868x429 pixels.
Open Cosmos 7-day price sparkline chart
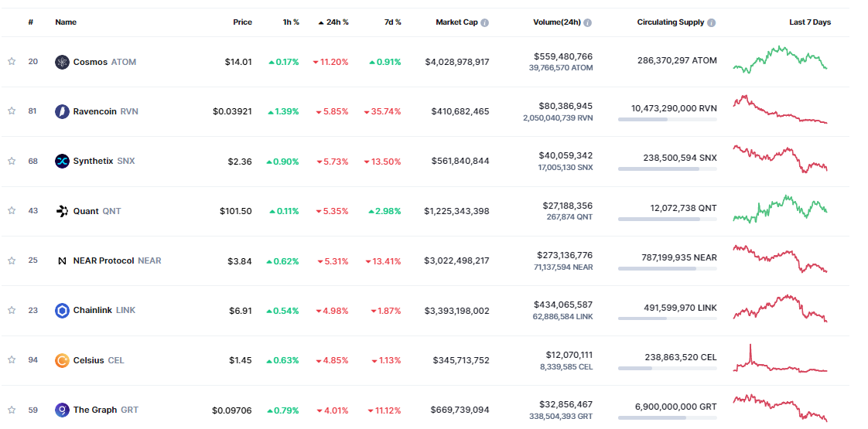pos(780,60)
